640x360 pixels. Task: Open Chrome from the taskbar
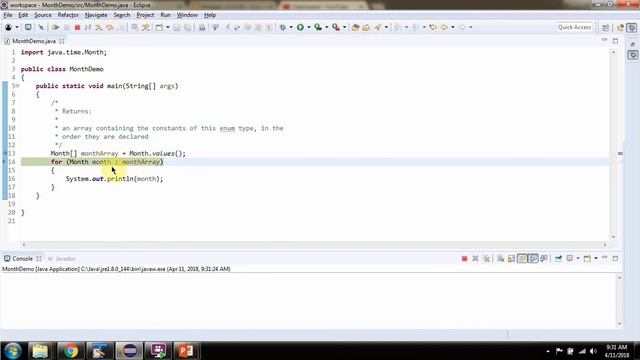[70, 351]
